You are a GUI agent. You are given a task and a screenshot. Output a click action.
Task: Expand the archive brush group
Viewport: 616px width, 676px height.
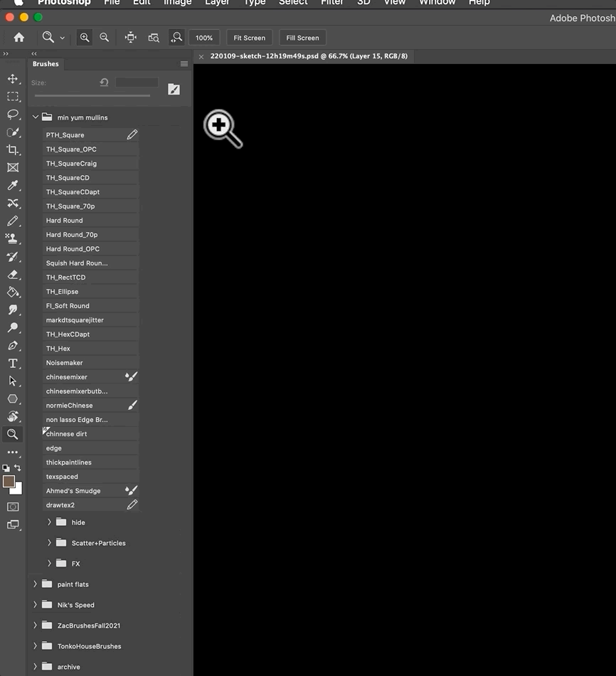(x=35, y=667)
